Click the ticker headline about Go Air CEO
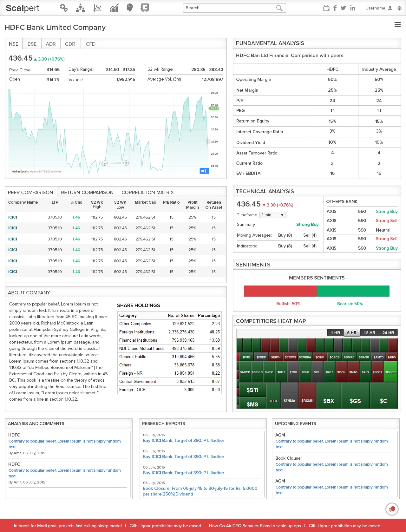406x532 pixels. point(255,526)
